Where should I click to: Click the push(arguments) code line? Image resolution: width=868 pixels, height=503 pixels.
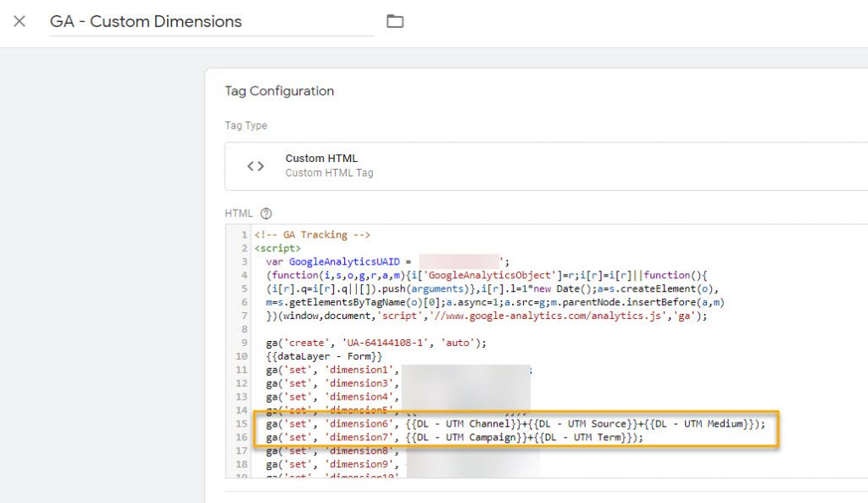(x=492, y=288)
